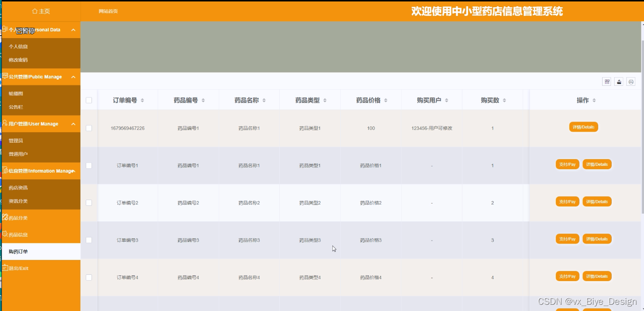Check the row 订单编号4 checkbox
644x311 pixels.
(89, 277)
